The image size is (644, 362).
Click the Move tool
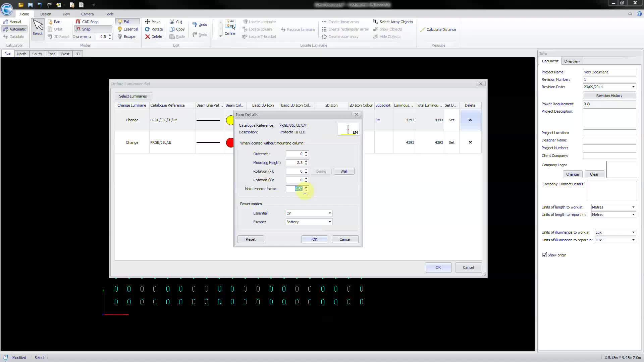pyautogui.click(x=153, y=22)
